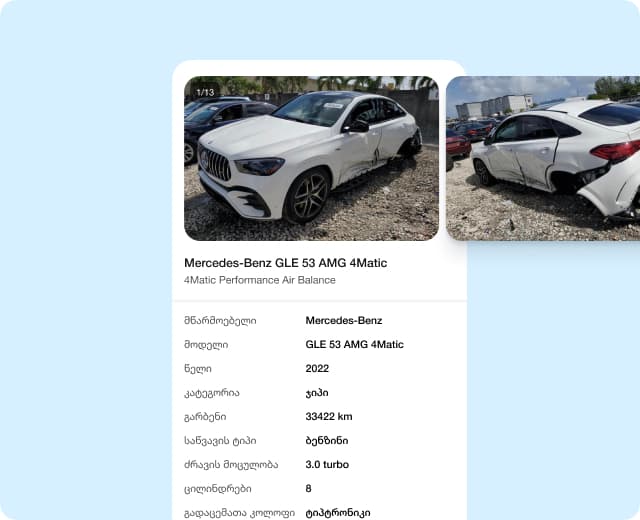Click the 2022 year value
This screenshot has height=520, width=640.
click(317, 369)
